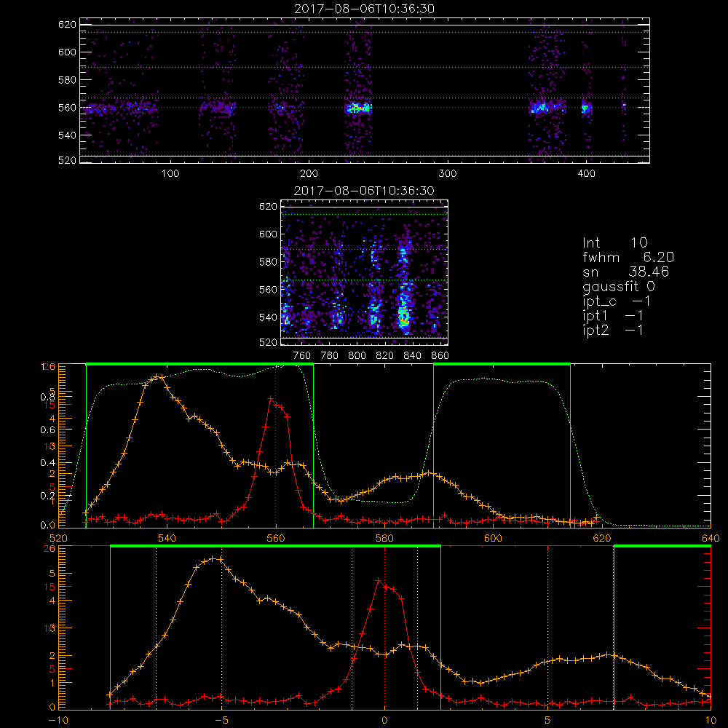Screen dimensions: 728x728
Task: Click x-axis label 300 under top spectrogram
Action: tap(448, 174)
